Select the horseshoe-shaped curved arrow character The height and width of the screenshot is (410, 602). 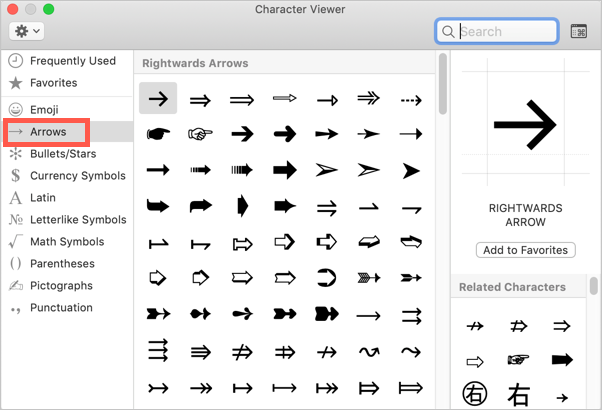[326, 278]
